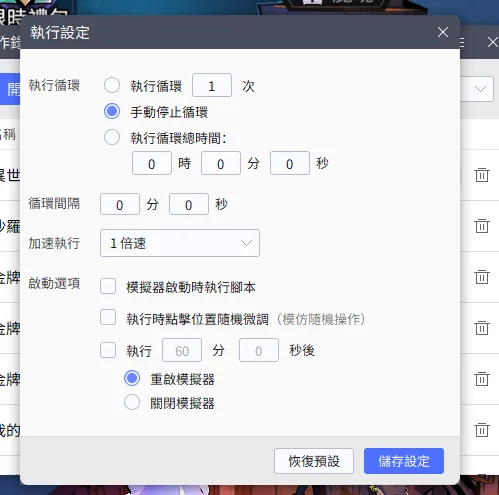The image size is (499, 495).
Task: Open the 加速執行 1 倍速 dropdown
Action: [x=180, y=243]
